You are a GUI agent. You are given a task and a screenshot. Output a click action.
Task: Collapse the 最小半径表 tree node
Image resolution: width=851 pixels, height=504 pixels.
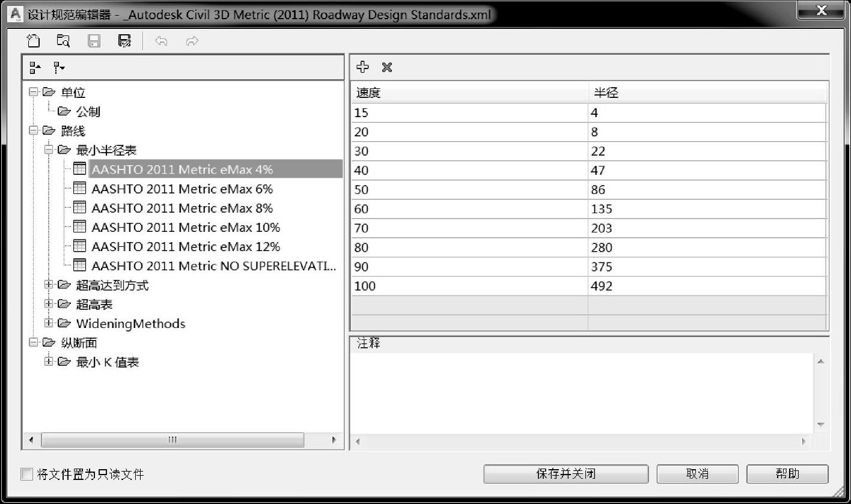[x=49, y=150]
